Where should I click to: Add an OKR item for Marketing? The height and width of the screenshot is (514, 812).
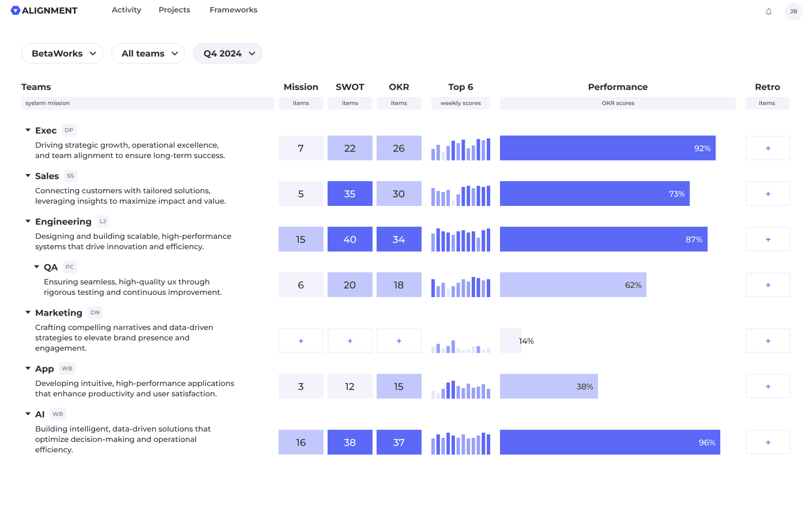399,341
